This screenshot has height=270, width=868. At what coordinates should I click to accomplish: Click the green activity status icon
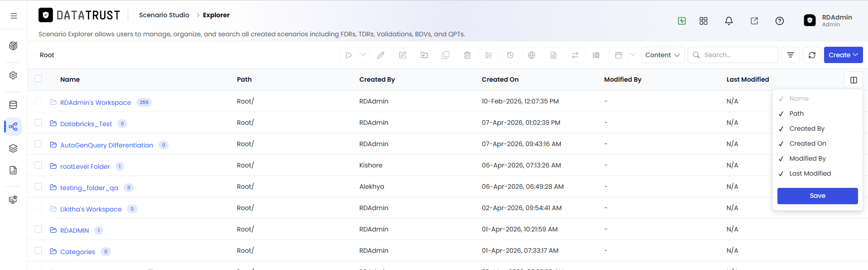[x=682, y=21]
